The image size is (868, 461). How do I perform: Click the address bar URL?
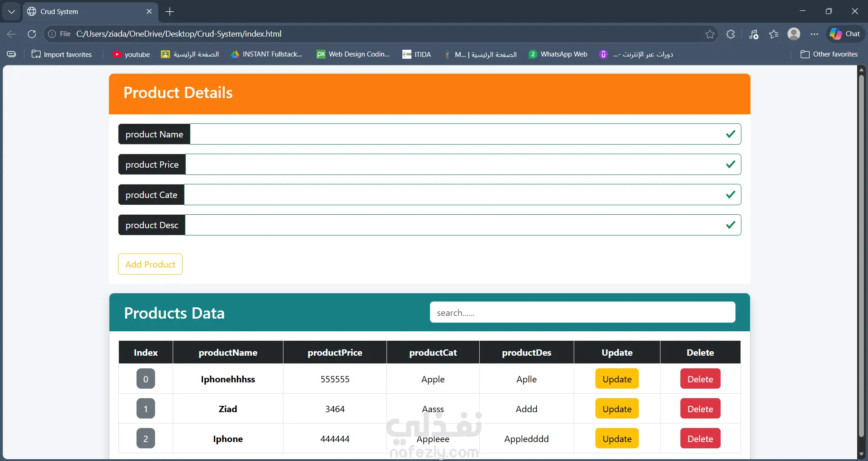click(x=179, y=34)
